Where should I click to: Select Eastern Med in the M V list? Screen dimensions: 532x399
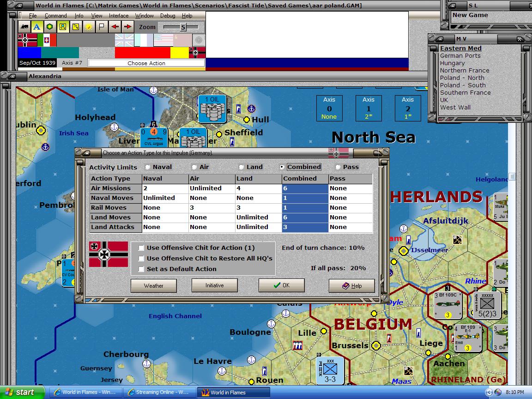[460, 48]
